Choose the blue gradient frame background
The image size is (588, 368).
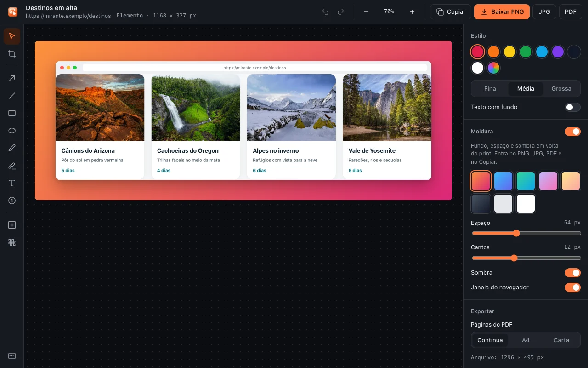pos(503,181)
